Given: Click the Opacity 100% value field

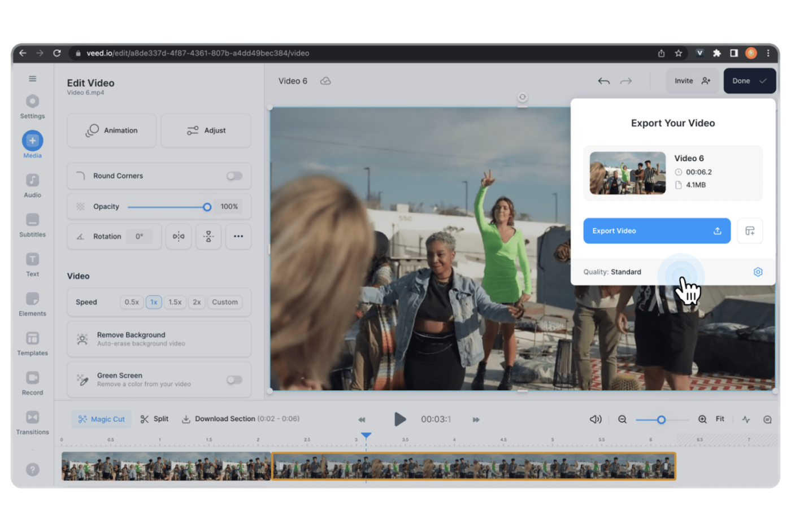Looking at the screenshot, I should point(229,207).
